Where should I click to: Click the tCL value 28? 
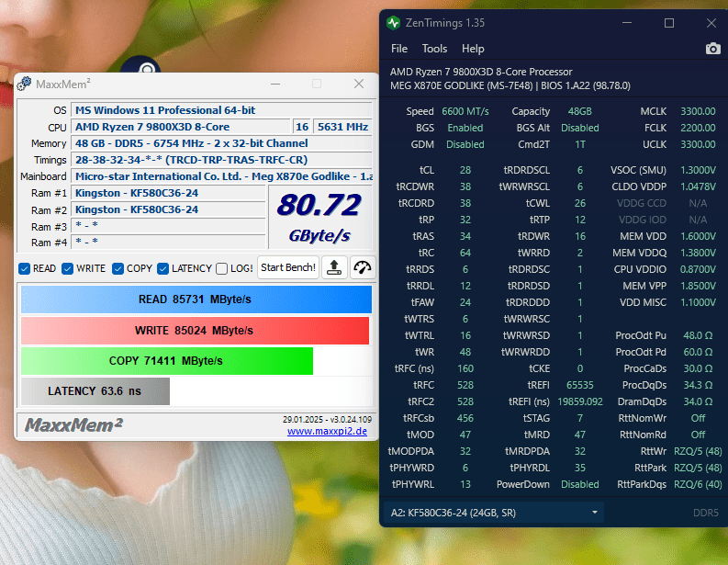(465, 170)
